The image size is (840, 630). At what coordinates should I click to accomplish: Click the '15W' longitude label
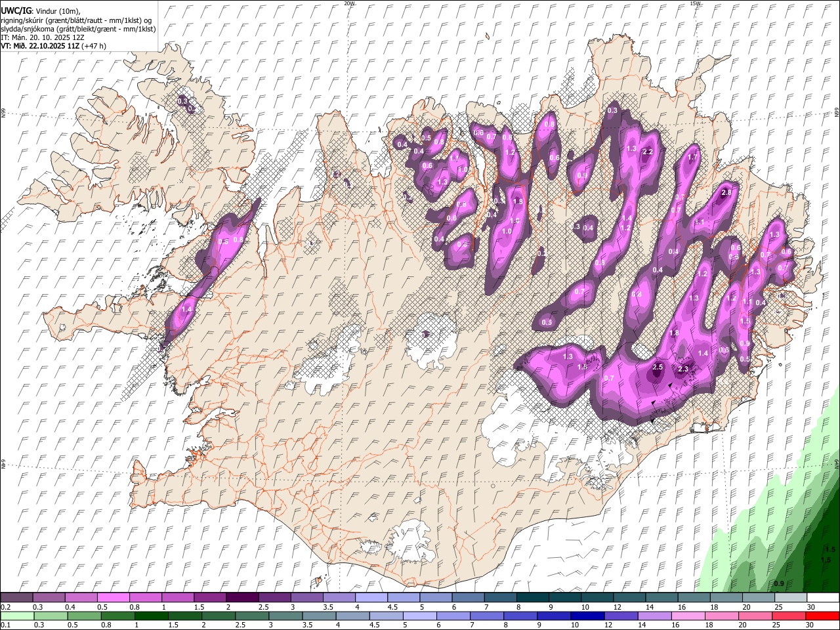[695, 3]
